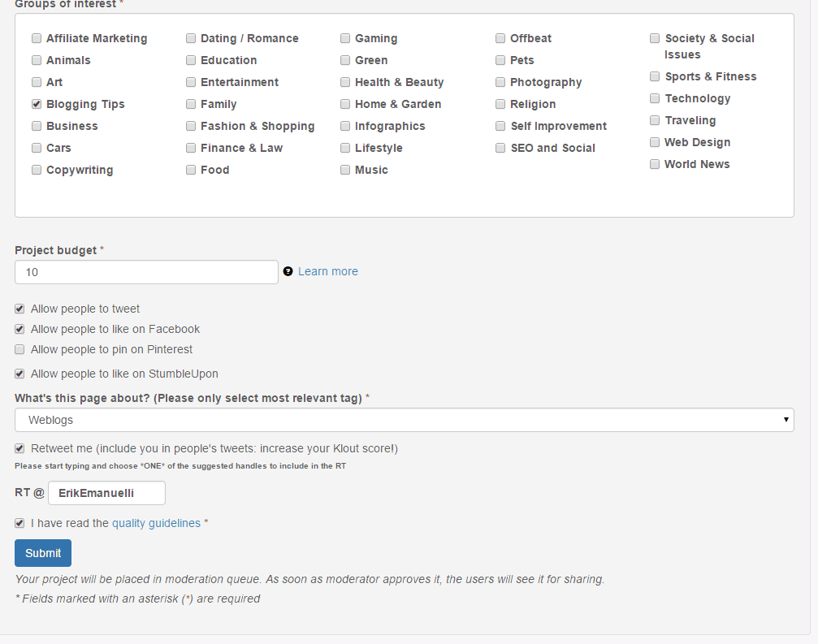This screenshot has width=818, height=644.
Task: Disable Allow people to like on StumbleUpon
Action: click(20, 374)
